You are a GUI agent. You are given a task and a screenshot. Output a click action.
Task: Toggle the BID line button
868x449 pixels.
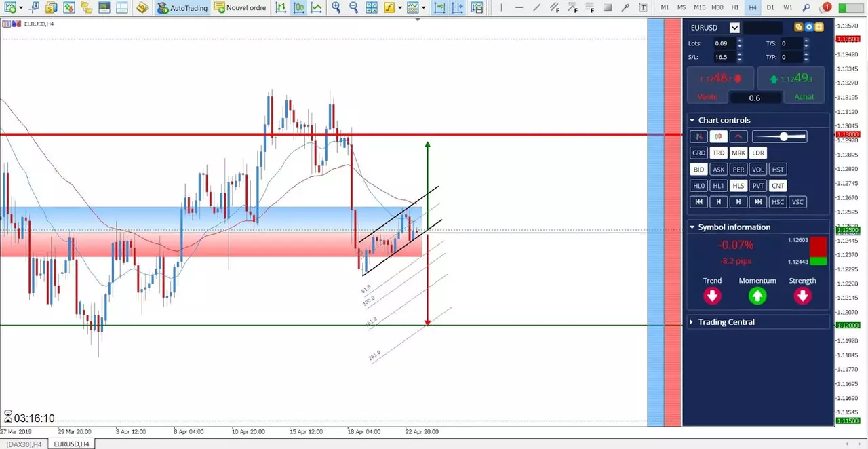click(698, 170)
